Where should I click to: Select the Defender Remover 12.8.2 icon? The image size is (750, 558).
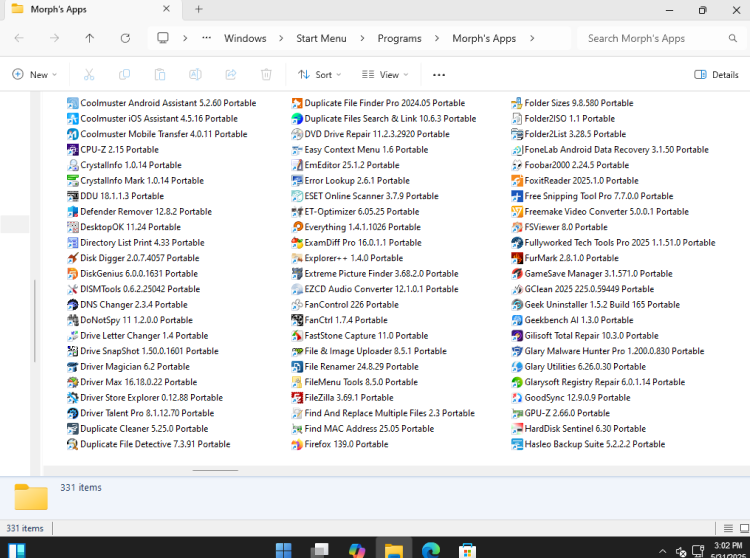pyautogui.click(x=72, y=211)
